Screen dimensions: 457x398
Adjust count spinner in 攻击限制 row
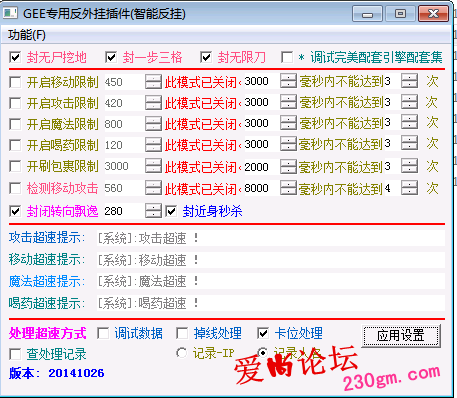[x=409, y=102]
